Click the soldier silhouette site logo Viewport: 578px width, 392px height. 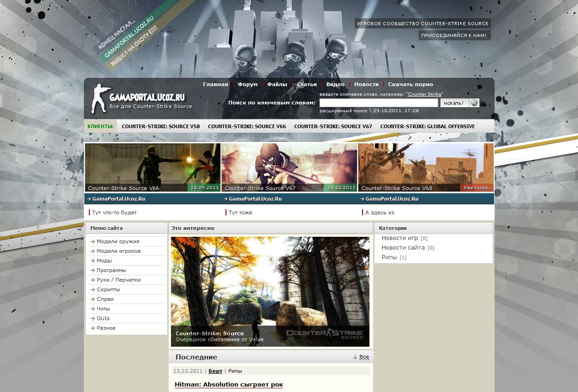coord(100,98)
